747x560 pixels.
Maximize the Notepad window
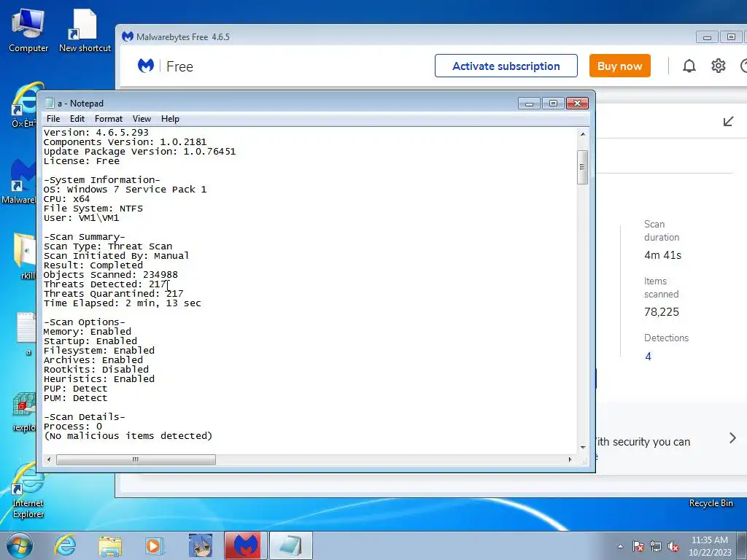click(553, 104)
